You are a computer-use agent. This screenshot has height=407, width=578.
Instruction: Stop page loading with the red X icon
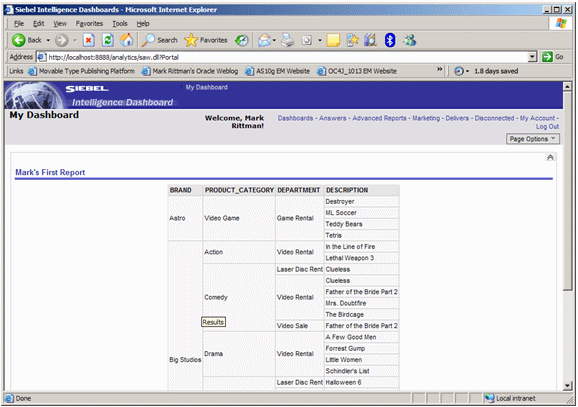click(x=88, y=40)
